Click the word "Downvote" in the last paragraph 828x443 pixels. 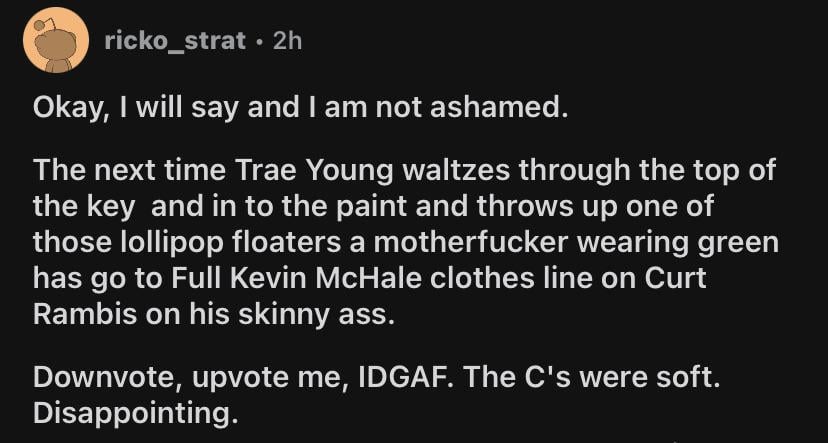click(x=90, y=379)
